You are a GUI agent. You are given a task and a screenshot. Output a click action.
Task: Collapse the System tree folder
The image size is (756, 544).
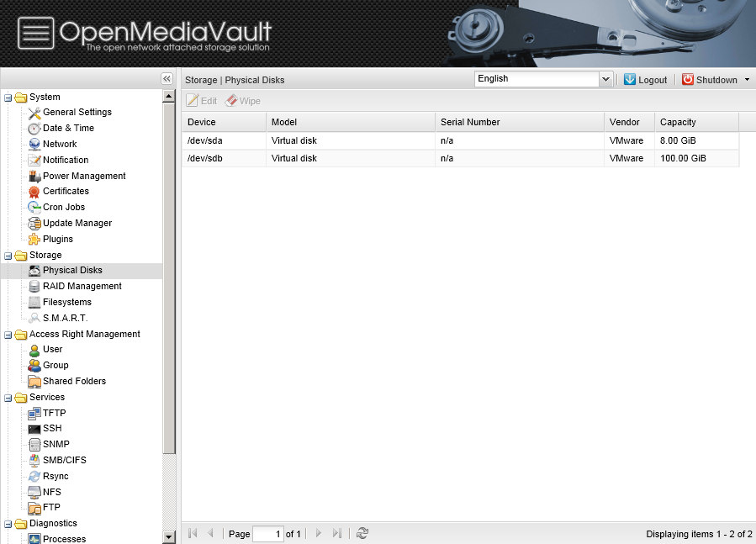[8, 98]
